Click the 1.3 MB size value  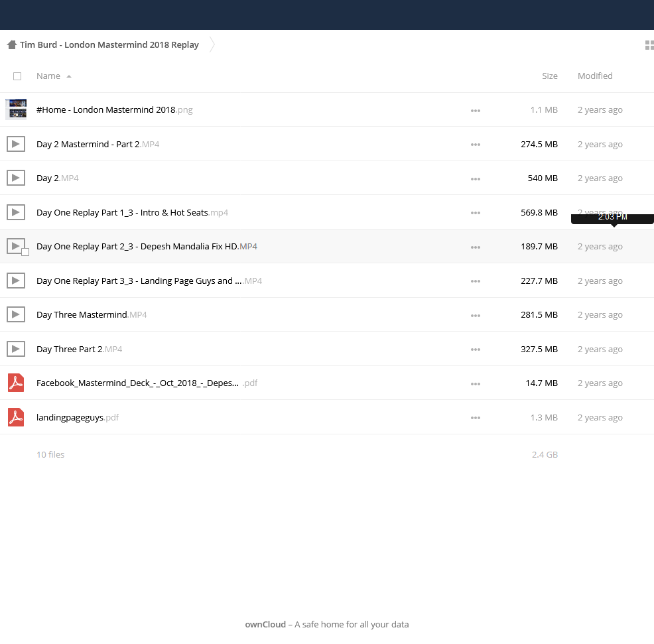[x=544, y=418]
